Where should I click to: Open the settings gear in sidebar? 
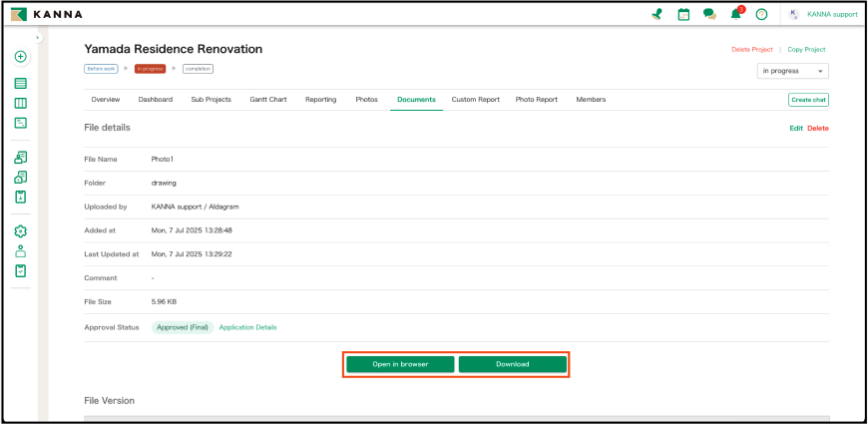(x=20, y=231)
